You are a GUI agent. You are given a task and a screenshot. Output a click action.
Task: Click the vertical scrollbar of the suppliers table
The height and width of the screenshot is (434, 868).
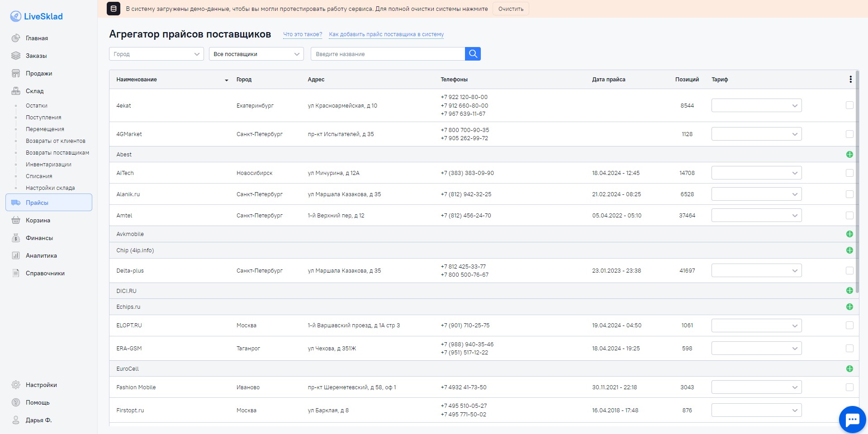857,182
